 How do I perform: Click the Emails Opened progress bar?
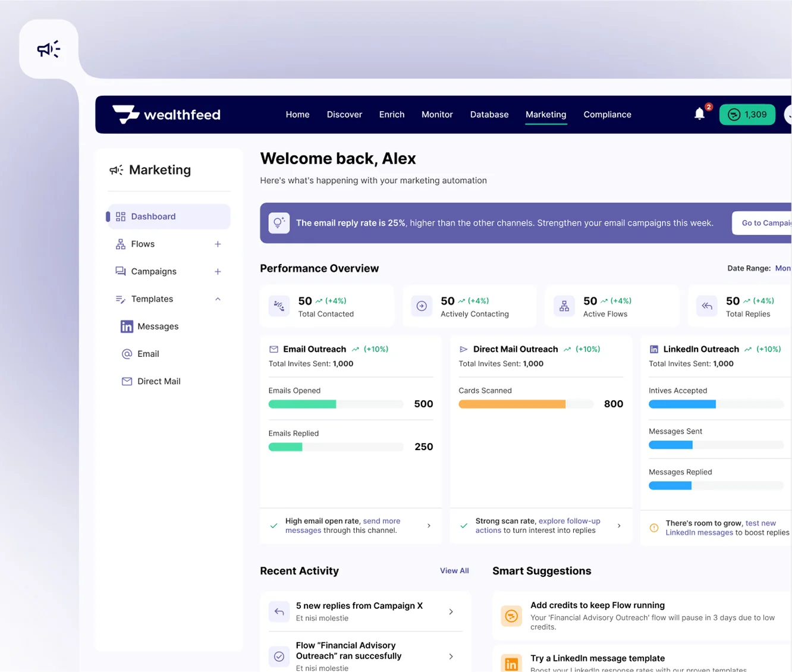coord(335,404)
